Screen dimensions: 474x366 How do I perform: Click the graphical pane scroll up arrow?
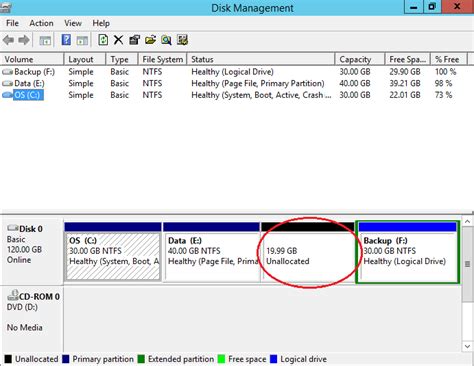tap(467, 222)
